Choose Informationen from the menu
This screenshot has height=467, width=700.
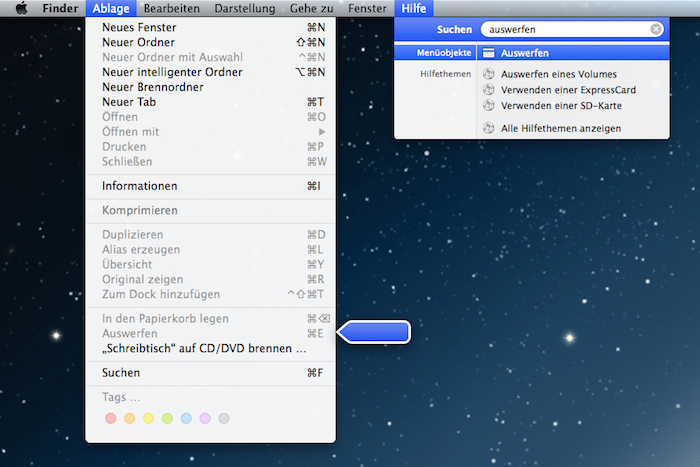[210, 186]
